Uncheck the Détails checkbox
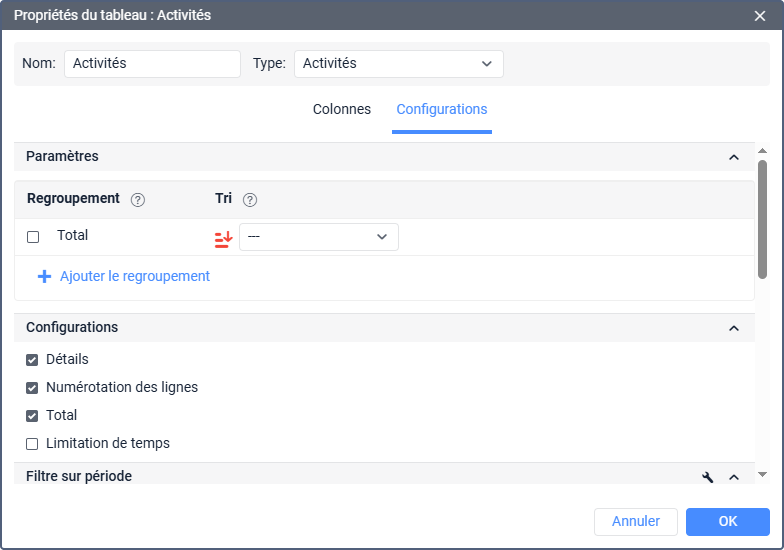 pos(32,360)
